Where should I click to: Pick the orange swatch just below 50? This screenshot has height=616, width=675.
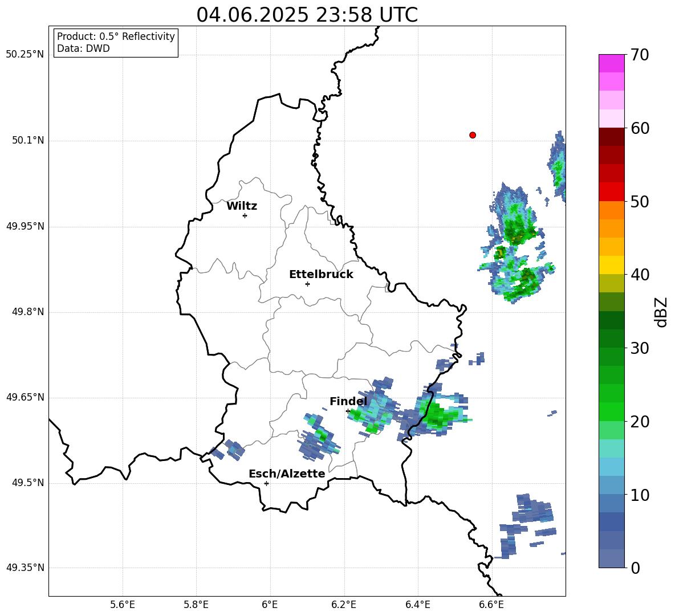coord(611,210)
